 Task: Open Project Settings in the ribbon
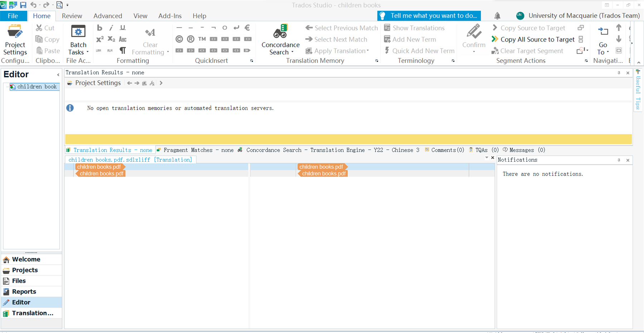(15, 40)
